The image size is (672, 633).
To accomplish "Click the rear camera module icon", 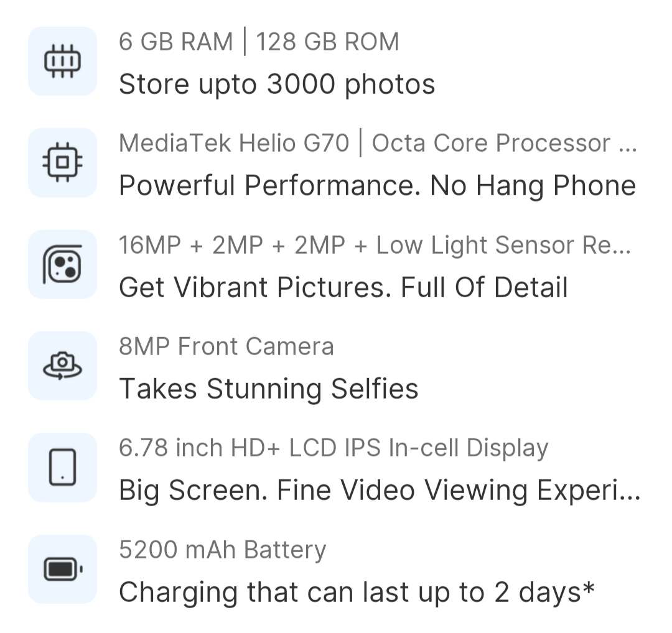I will pyautogui.click(x=62, y=264).
